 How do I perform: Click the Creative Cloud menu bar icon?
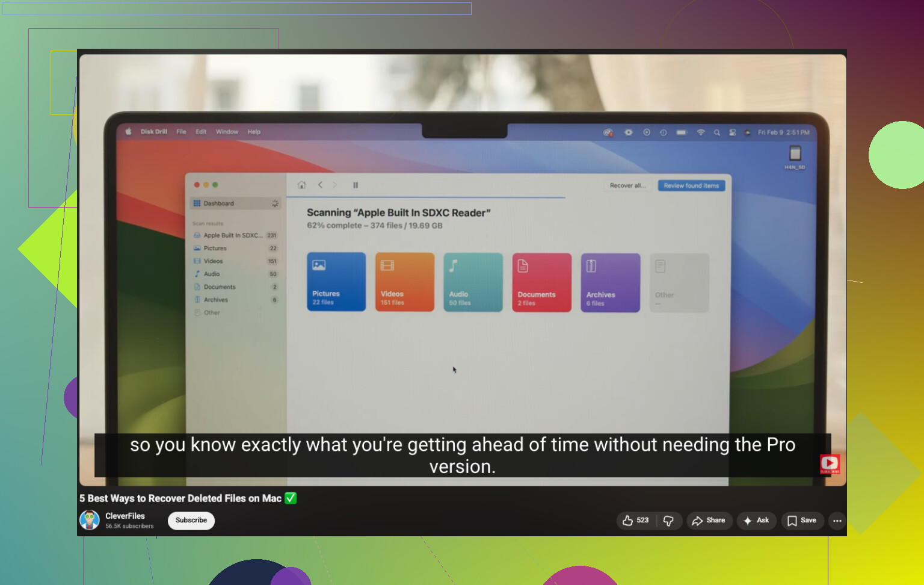608,132
